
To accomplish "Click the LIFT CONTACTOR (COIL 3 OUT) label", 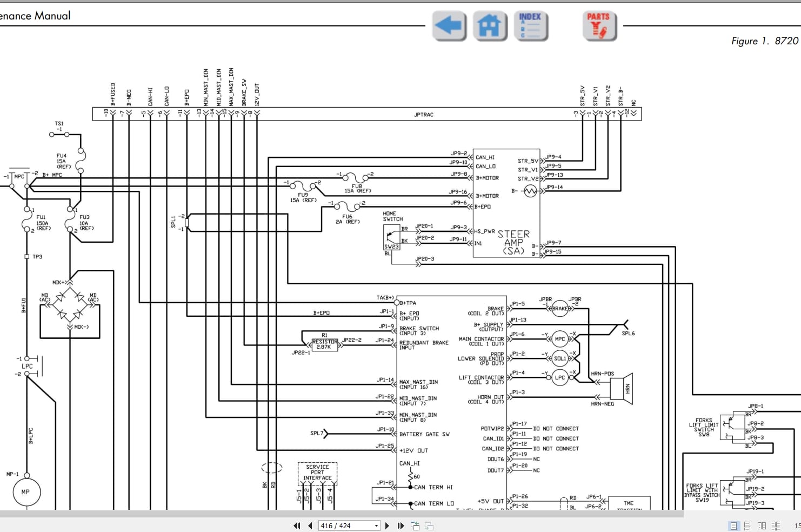I will pos(481,380).
